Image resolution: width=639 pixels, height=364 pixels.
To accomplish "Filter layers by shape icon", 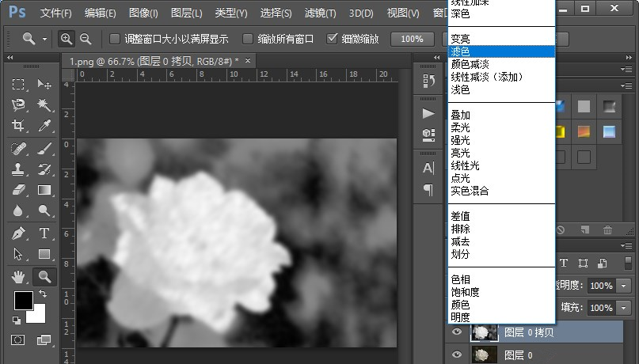I will (583, 263).
